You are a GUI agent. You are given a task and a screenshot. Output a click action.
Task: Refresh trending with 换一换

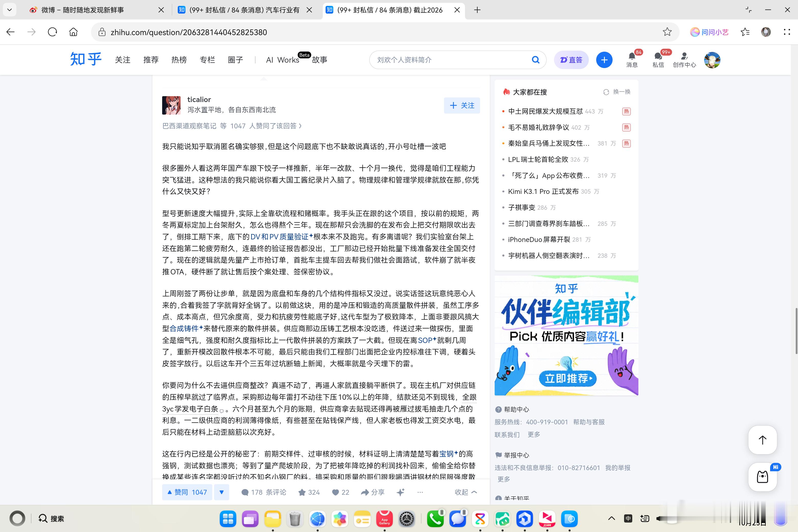point(617,92)
